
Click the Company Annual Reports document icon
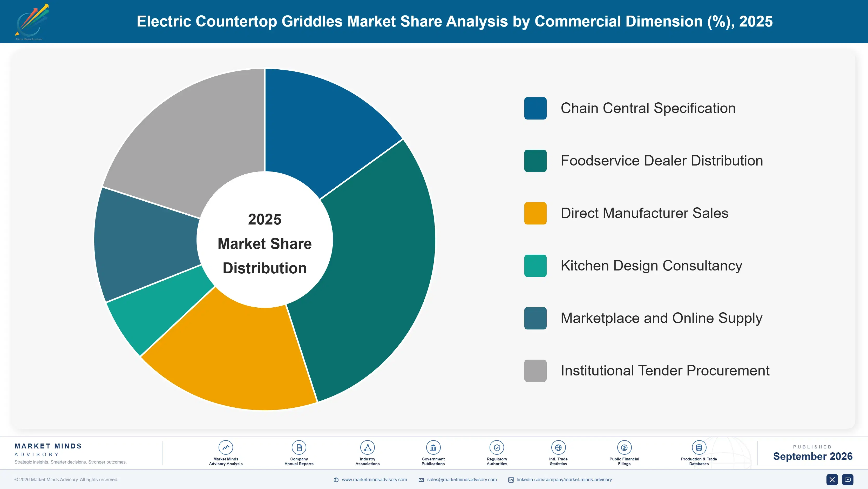[x=299, y=447]
